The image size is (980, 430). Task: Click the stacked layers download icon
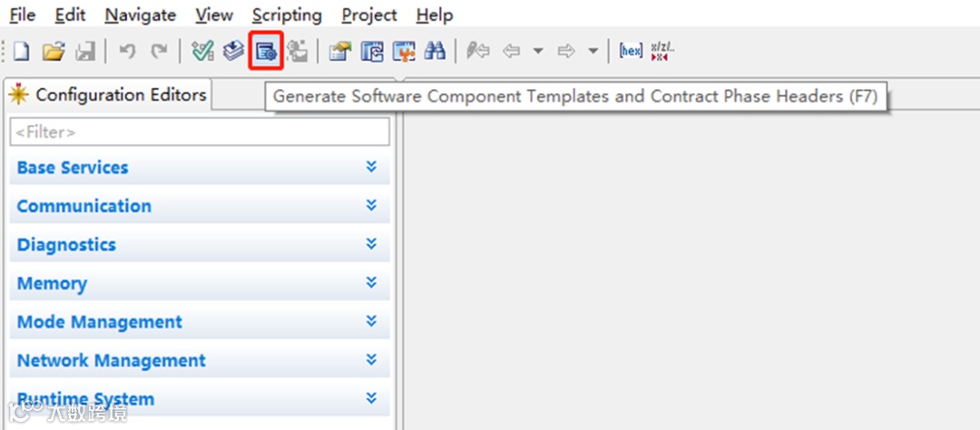click(234, 51)
